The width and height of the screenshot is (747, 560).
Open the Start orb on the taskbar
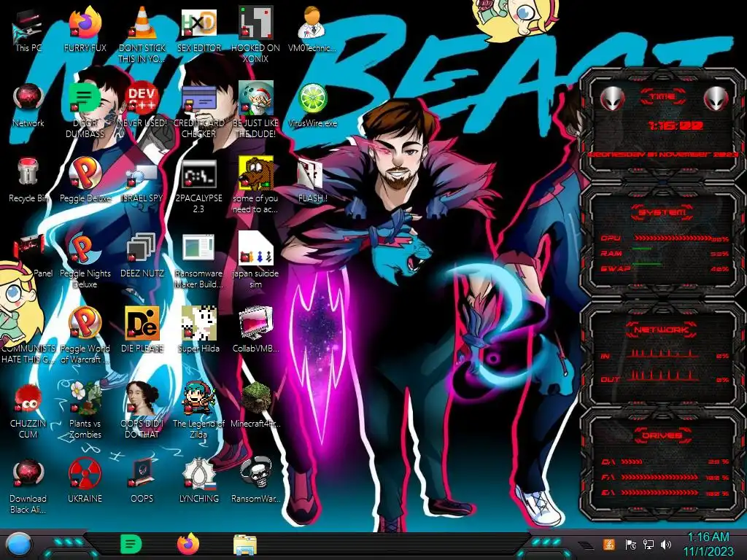click(18, 545)
